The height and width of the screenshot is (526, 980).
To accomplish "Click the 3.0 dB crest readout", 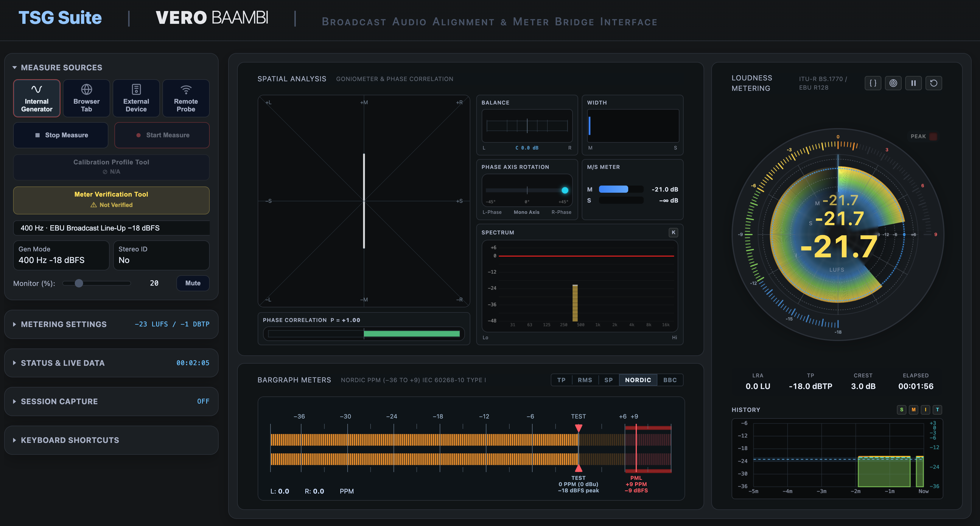I will click(x=863, y=386).
